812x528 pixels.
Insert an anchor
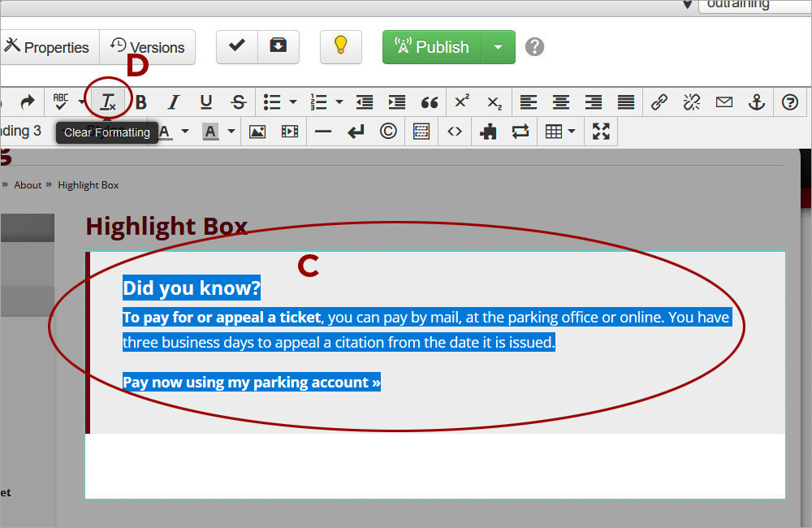[757, 102]
